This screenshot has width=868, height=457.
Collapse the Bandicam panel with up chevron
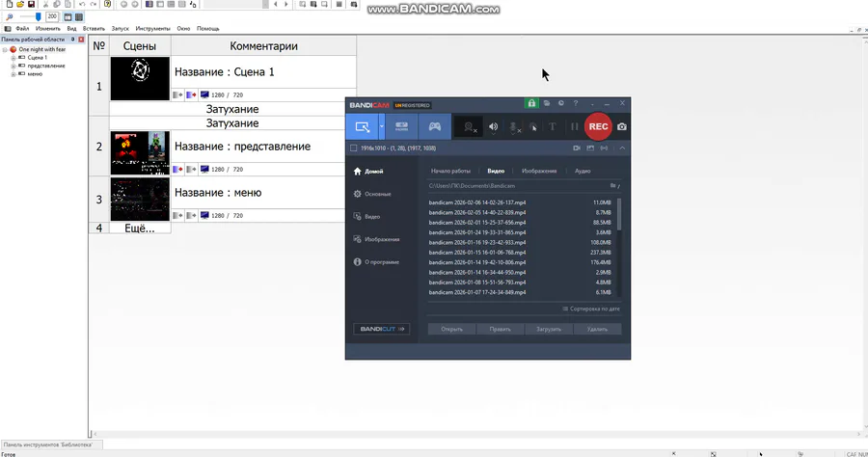click(x=622, y=148)
